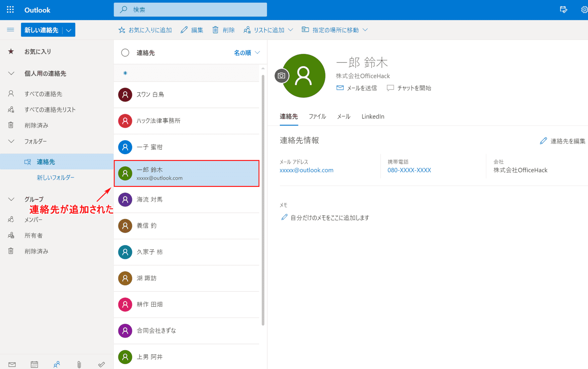Click avatar of 耕作 田畑
Image resolution: width=588 pixels, height=369 pixels.
(x=125, y=304)
